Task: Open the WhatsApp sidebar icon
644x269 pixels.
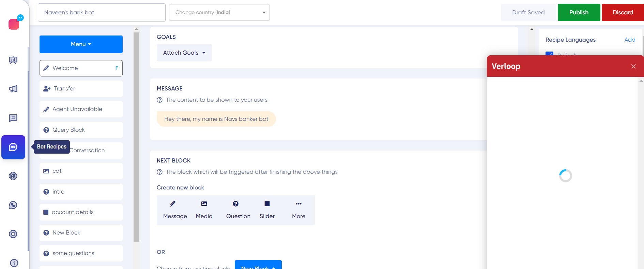Action: tap(13, 205)
